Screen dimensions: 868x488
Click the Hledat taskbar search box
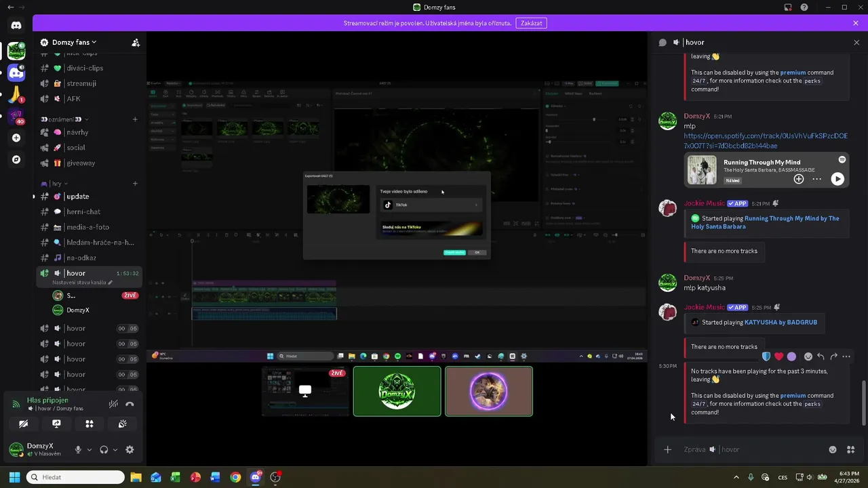(75, 477)
